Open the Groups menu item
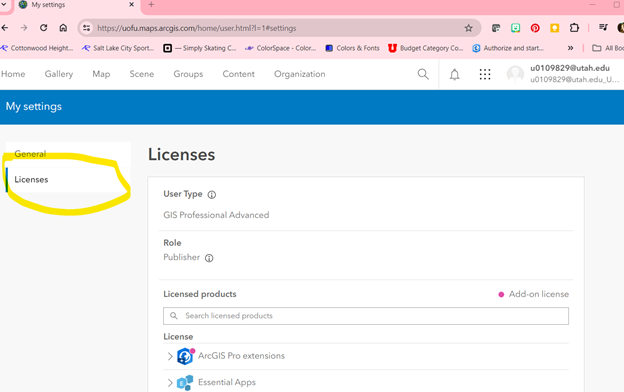 [x=188, y=74]
